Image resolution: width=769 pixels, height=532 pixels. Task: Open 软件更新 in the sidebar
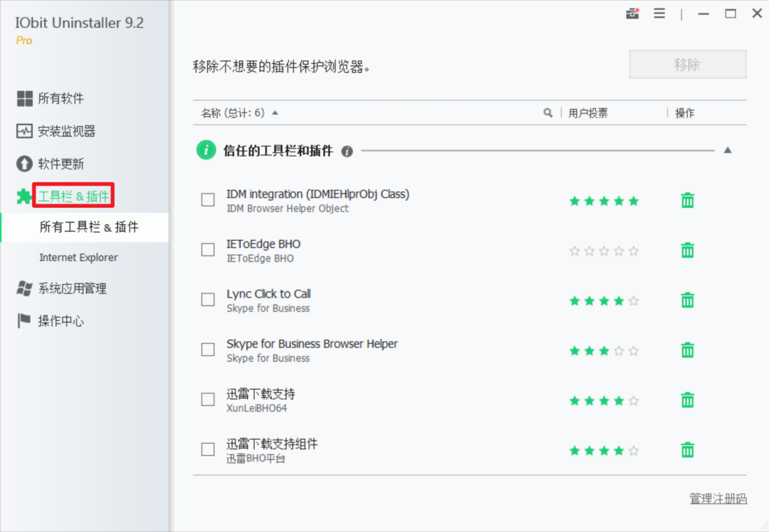(61, 164)
